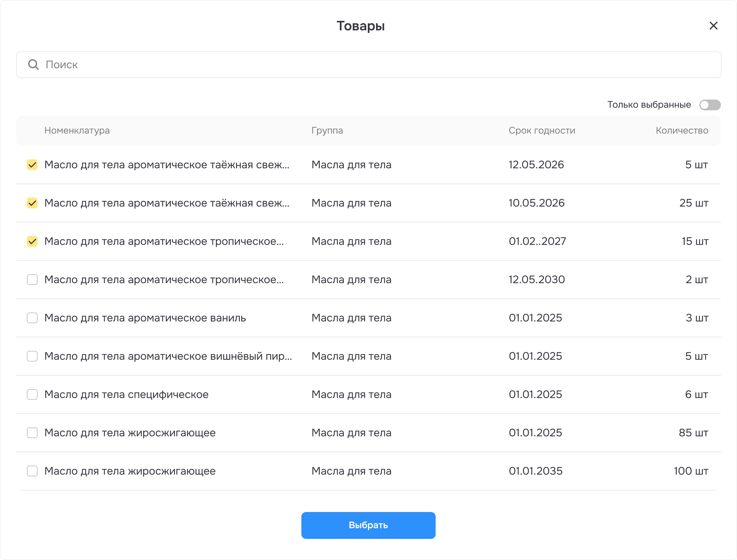Uncheck the row dated 10.05.2026
The width and height of the screenshot is (737, 560).
[32, 203]
